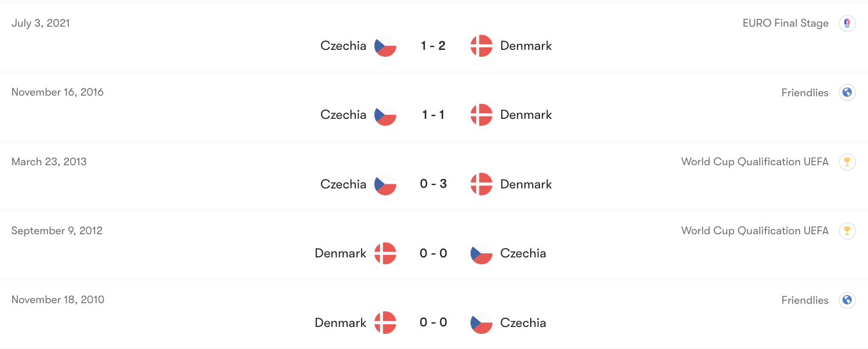The image size is (868, 349).
Task: Click Czechia flag in the July 3, 2021 match
Action: tap(385, 46)
